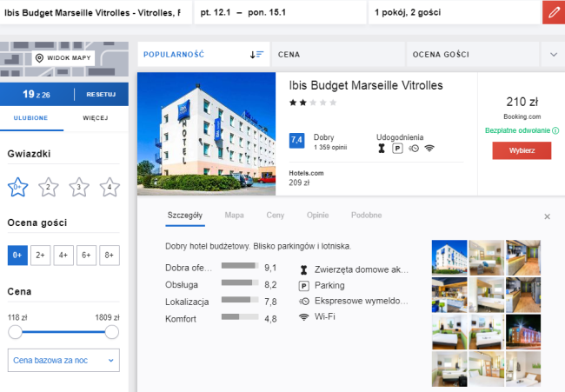Click the free cancellation info icon

pyautogui.click(x=555, y=130)
